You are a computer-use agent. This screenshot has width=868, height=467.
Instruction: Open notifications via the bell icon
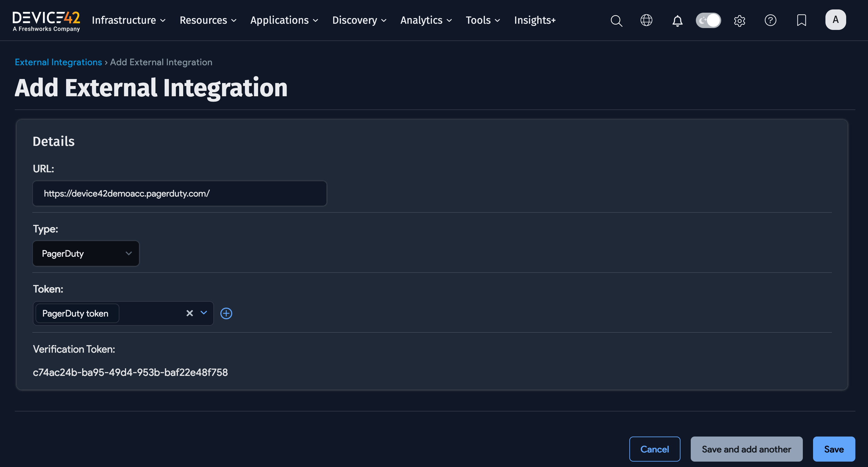click(x=677, y=20)
